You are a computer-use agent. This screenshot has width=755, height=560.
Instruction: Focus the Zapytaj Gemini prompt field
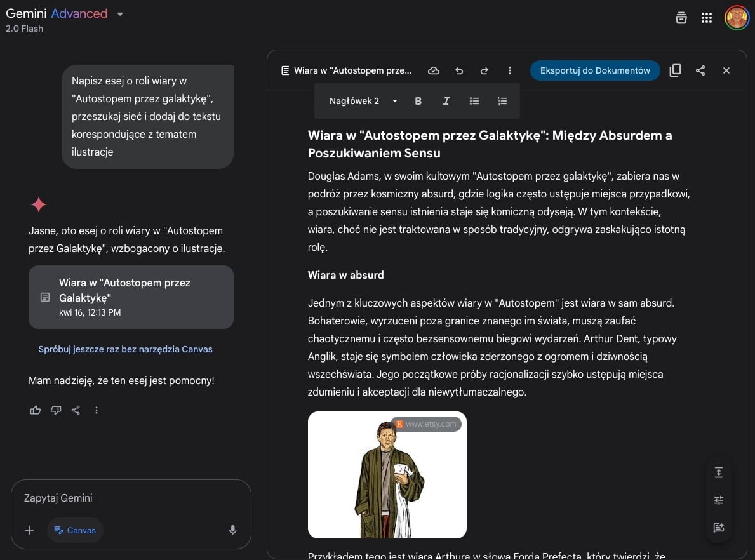pos(131,498)
